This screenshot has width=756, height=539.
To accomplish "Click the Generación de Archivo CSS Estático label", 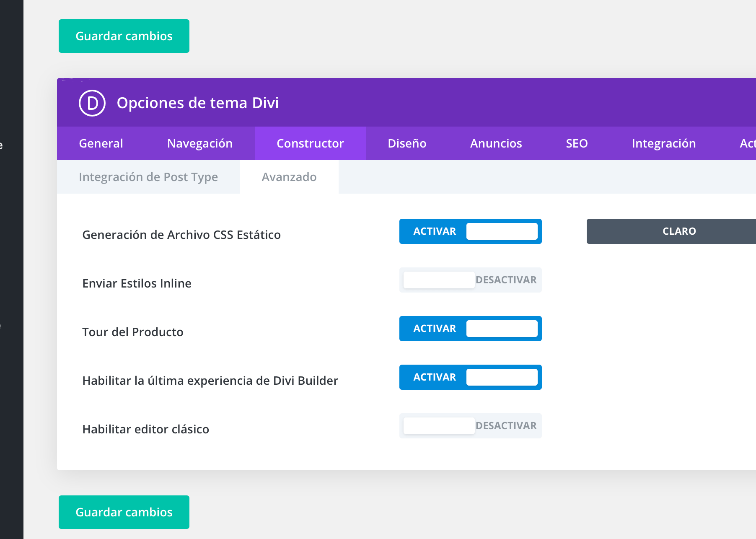I will [181, 235].
